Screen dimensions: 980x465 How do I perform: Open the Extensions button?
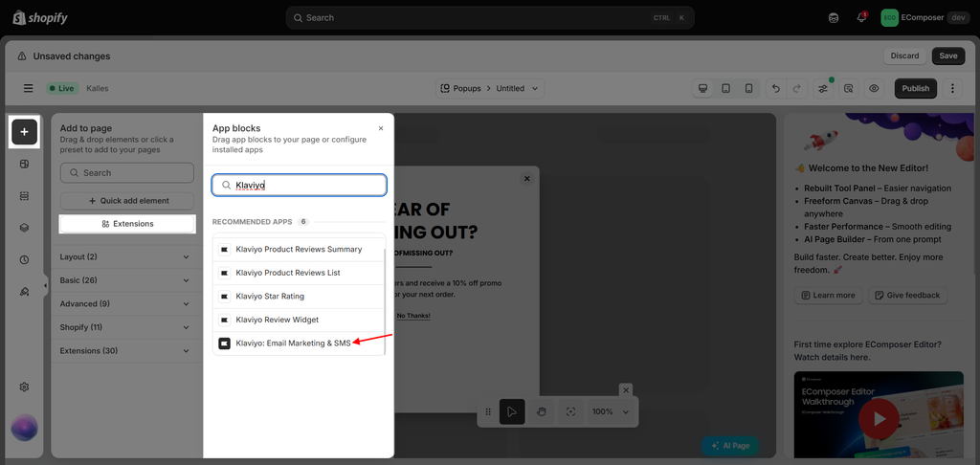127,224
